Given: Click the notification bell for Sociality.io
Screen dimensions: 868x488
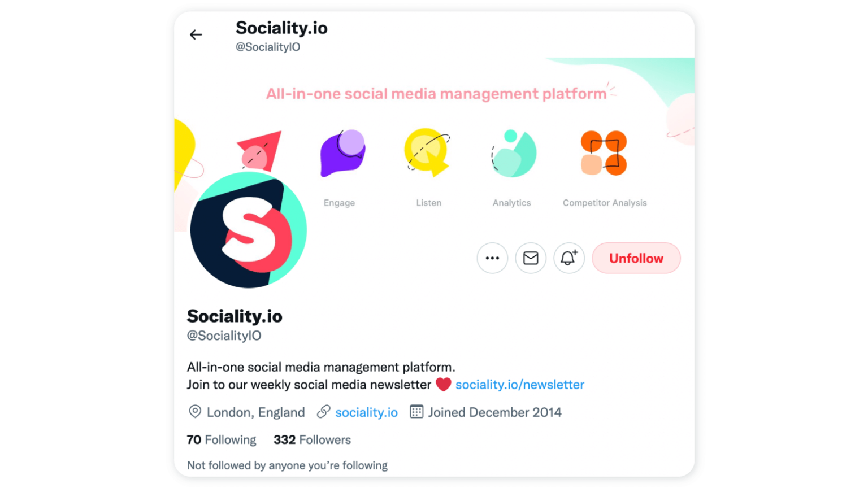Looking at the screenshot, I should click(568, 258).
